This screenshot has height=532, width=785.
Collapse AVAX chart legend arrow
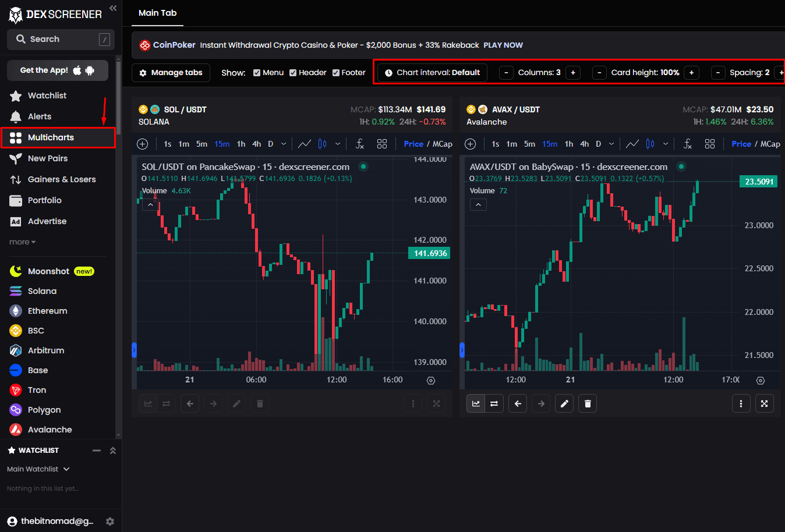tap(478, 205)
